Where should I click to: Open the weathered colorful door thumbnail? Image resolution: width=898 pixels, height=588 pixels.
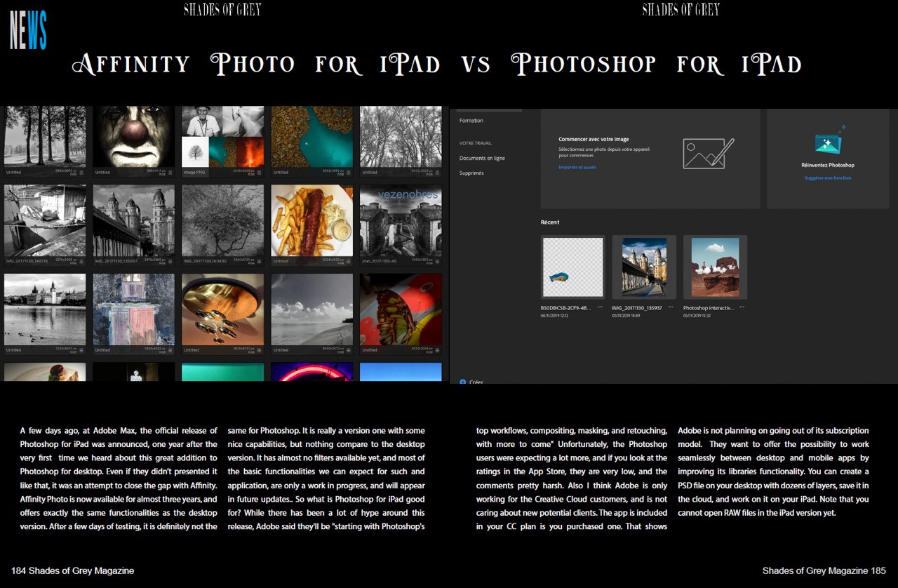pos(134,309)
